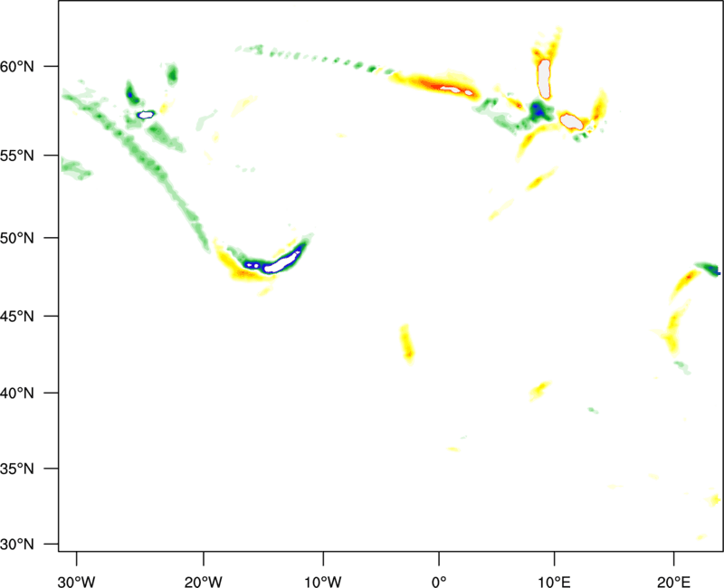Click the 10°E longitude label
The image size is (724, 588).
(x=554, y=582)
